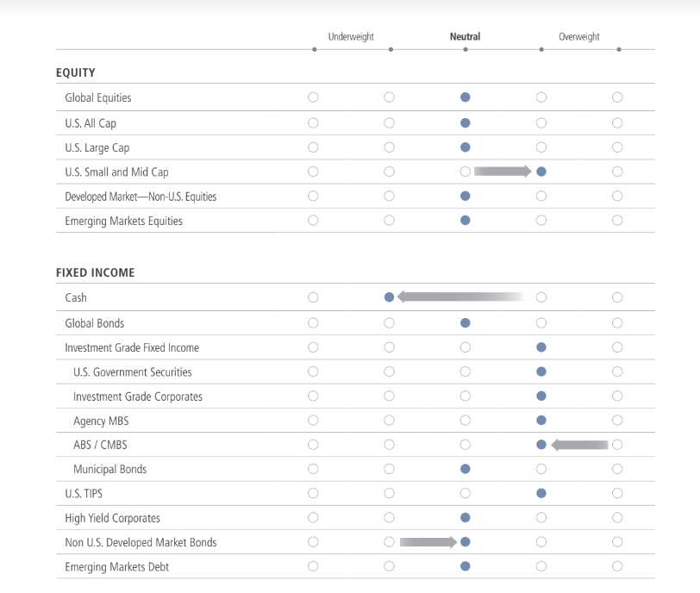
Task: Select the filled Neutral circle for Global Equities
Action: [x=466, y=97]
